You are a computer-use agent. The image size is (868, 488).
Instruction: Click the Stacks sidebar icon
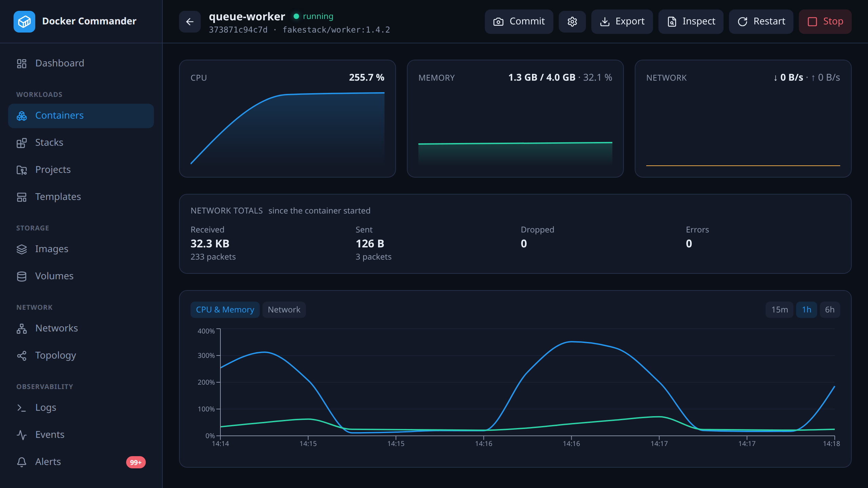tap(22, 143)
